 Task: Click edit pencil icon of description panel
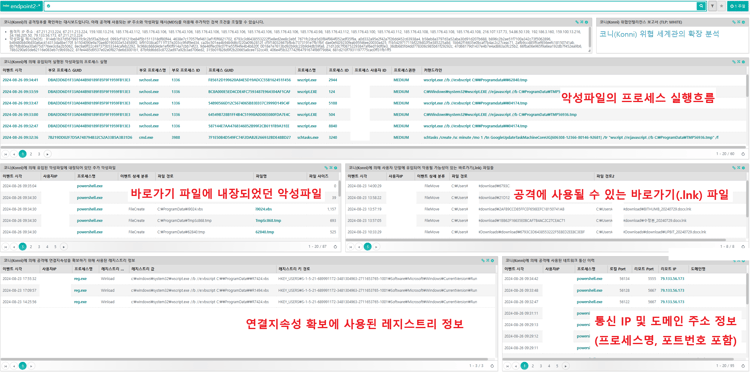577,22
